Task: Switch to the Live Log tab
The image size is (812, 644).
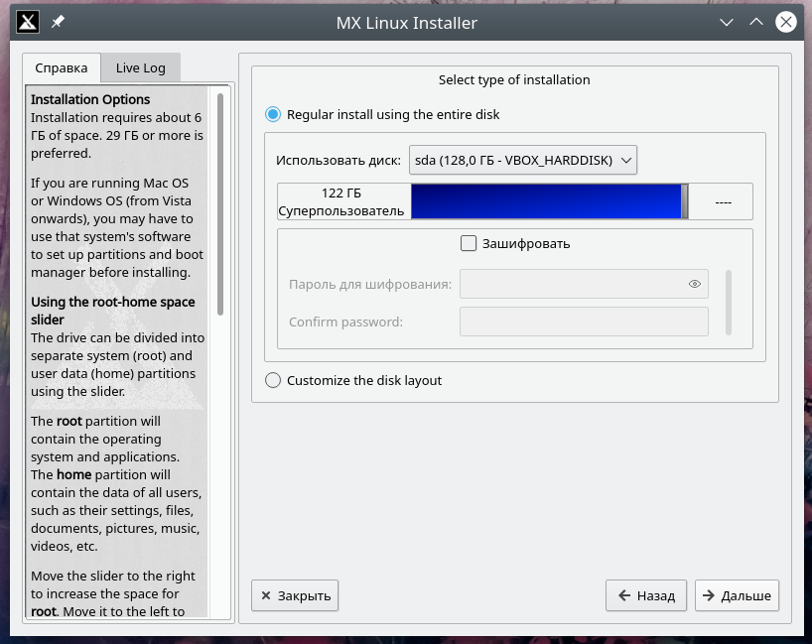Action: [x=140, y=67]
